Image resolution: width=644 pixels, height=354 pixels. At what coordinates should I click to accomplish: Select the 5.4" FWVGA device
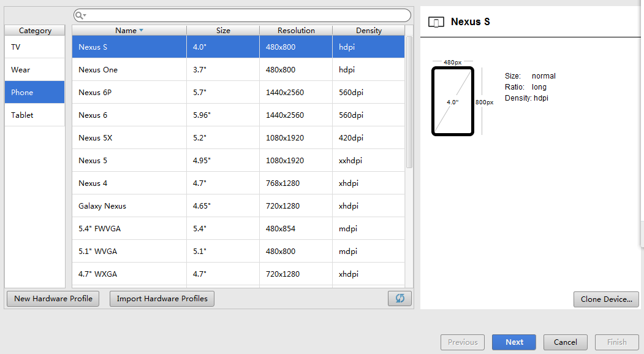coord(238,228)
